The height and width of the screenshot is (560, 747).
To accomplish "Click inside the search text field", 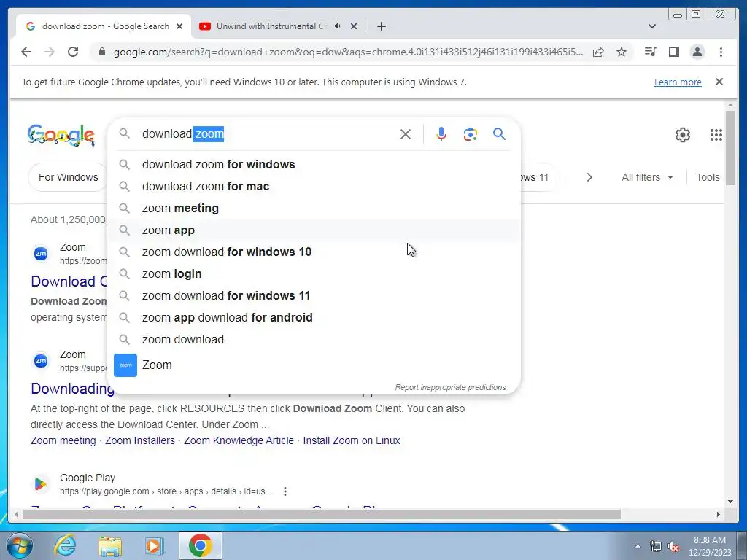I will click(267, 134).
